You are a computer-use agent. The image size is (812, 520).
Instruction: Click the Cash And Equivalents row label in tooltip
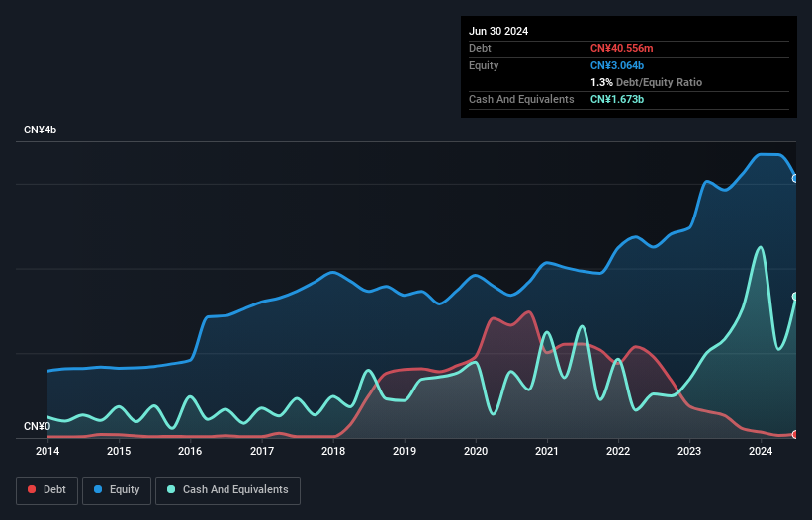[521, 99]
